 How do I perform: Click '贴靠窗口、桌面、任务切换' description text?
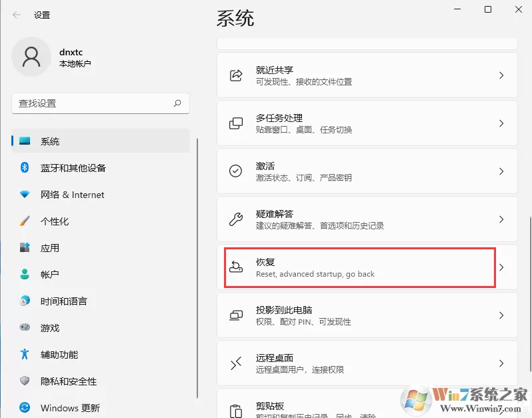304,129
